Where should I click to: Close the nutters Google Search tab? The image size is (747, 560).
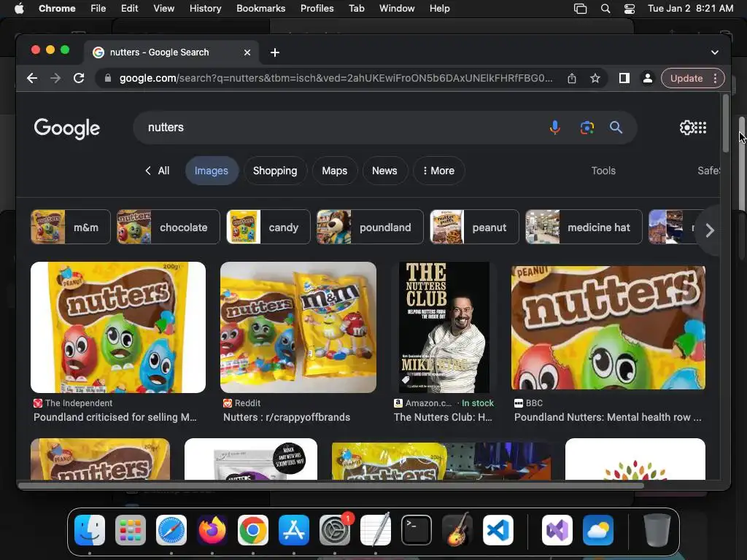pyautogui.click(x=247, y=52)
